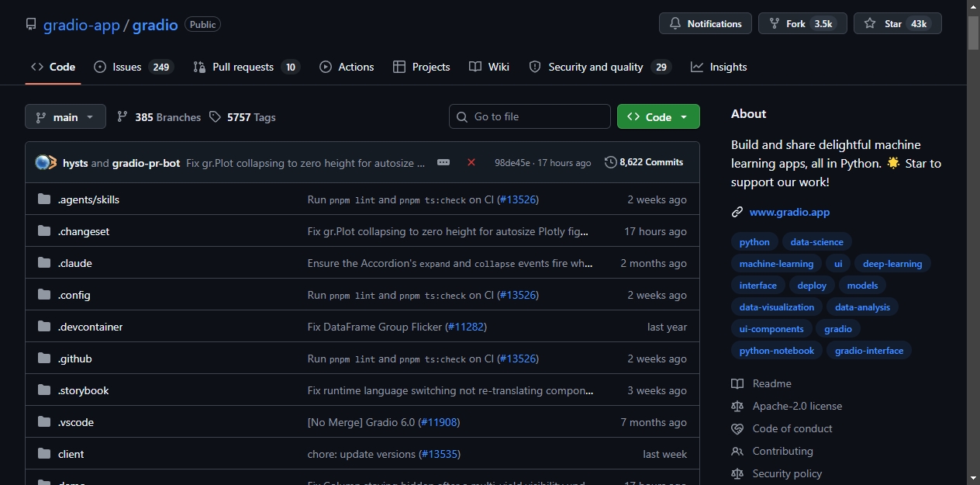The height and width of the screenshot is (485, 980).
Task: Open the main branch dropdown
Action: click(x=65, y=116)
